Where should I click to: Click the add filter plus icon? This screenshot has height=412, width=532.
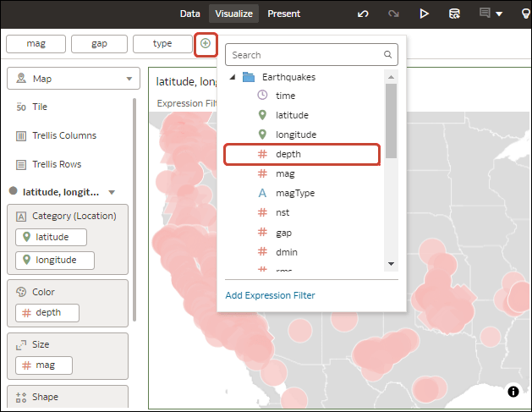(206, 43)
